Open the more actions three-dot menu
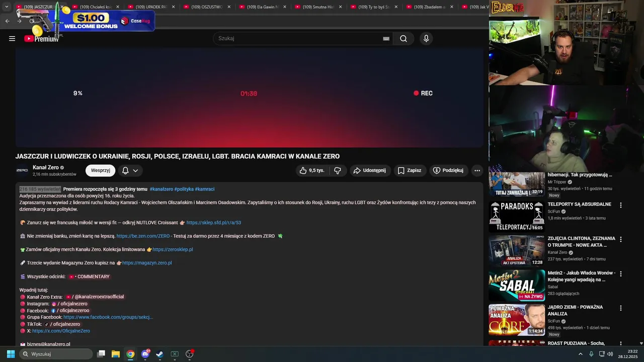 477,170
